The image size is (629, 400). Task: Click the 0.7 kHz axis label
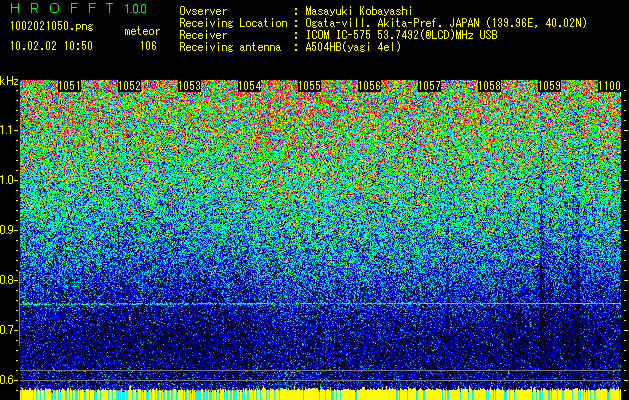pyautogui.click(x=8, y=330)
